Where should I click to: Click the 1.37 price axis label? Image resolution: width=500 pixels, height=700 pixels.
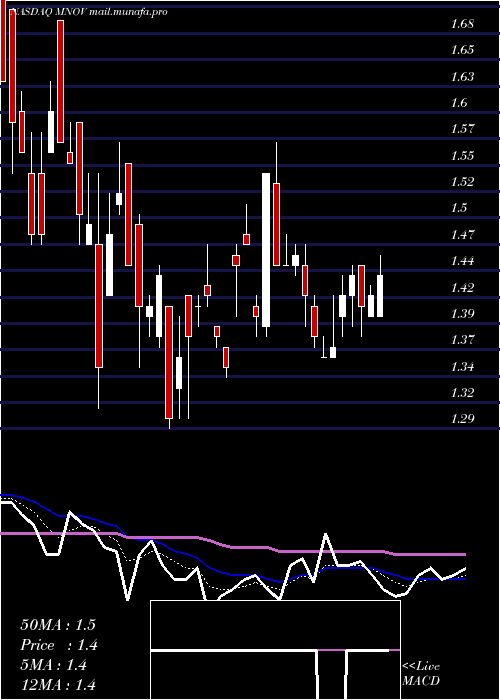pyautogui.click(x=462, y=340)
